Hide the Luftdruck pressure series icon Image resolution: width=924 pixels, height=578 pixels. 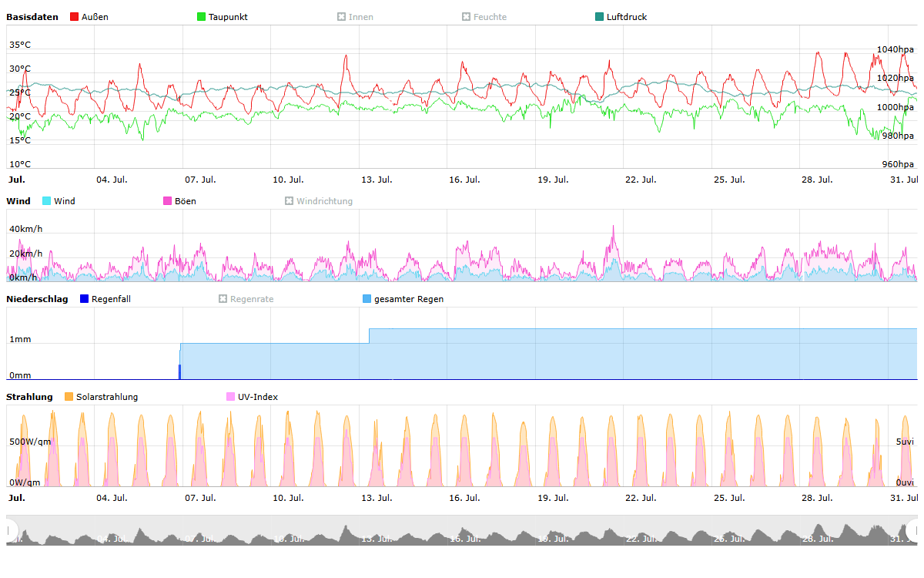point(600,17)
